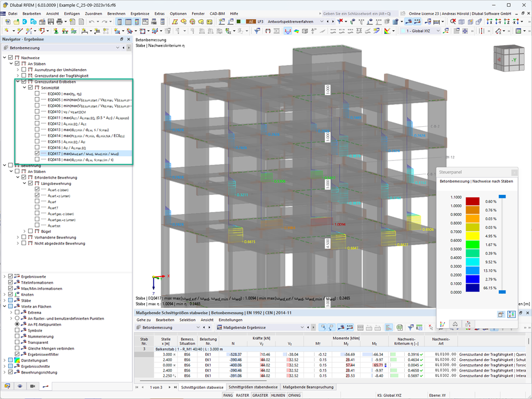
Task: Check the Transparent checkbox
Action: pos(17,342)
